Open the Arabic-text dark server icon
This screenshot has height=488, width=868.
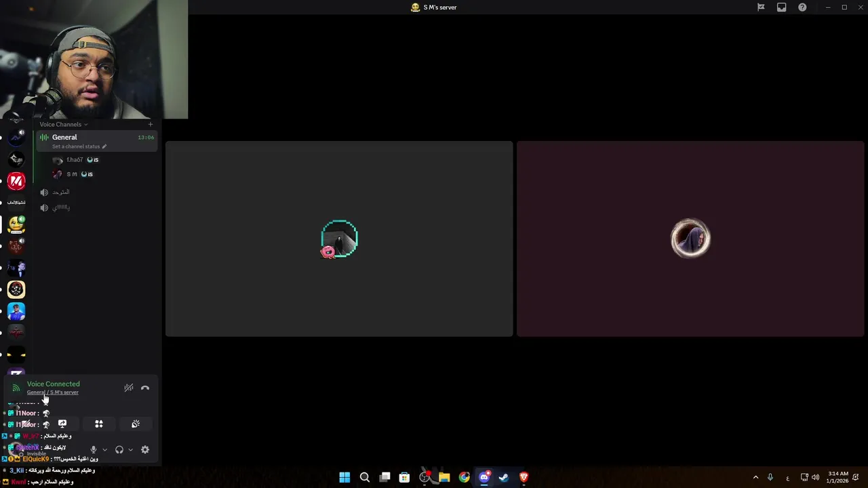16,202
